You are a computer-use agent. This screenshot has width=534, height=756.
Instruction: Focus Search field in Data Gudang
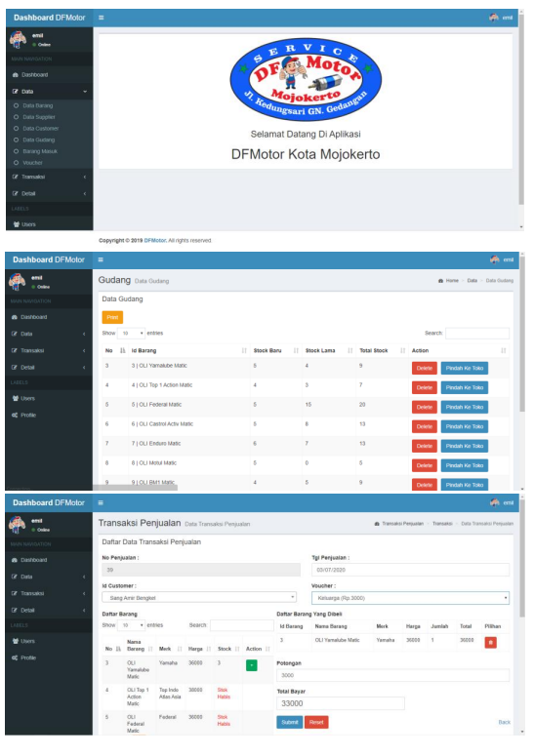477,334
